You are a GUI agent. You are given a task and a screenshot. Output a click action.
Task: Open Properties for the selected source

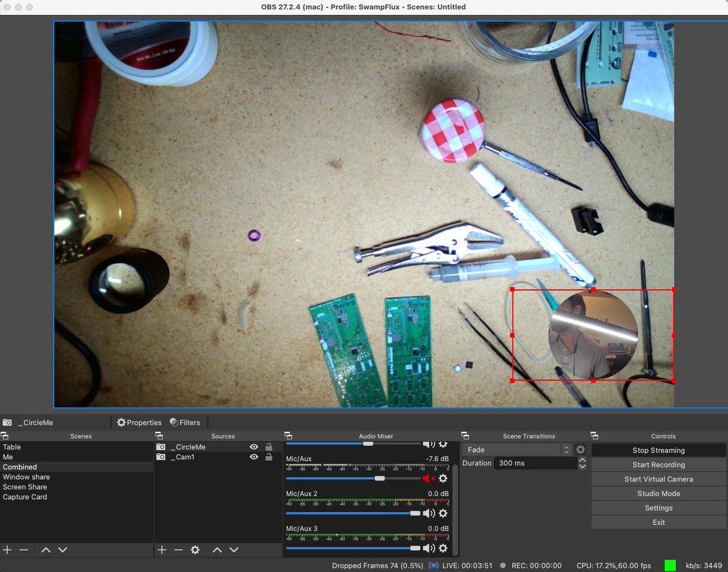[139, 422]
